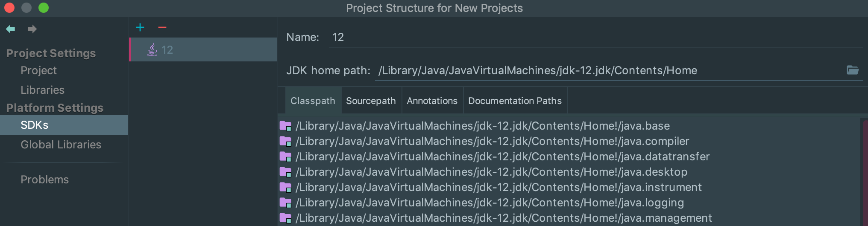Viewport: 868px width, 226px height.
Task: Click the SDK Name input field
Action: (x=596, y=38)
